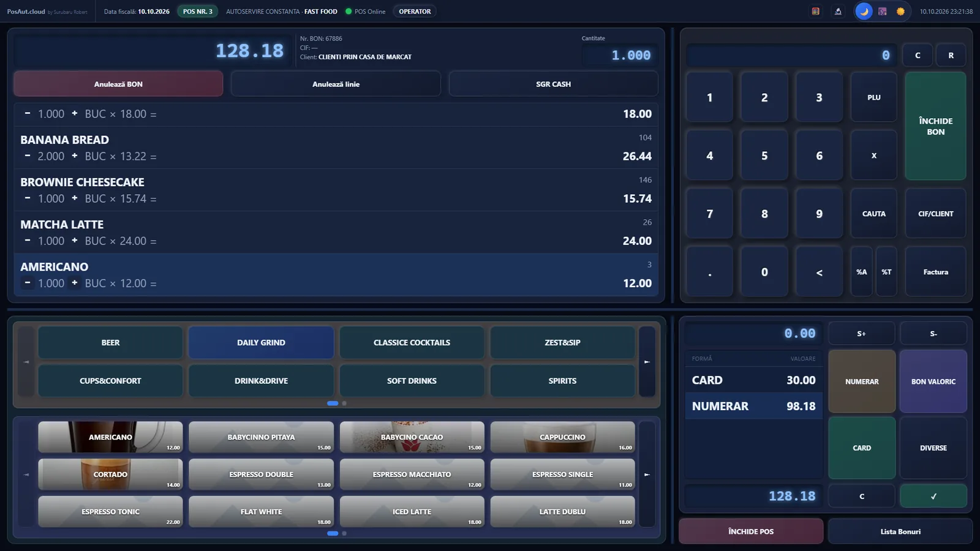Screen dimensions: 980x551
Task: Click the Cantitate quantity field
Action: (619, 55)
